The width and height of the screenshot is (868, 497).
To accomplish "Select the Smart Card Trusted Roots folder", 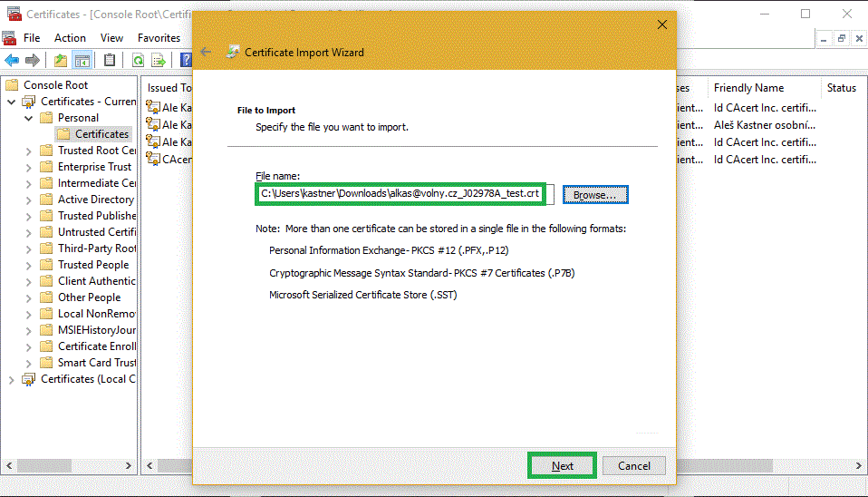I will point(97,363).
